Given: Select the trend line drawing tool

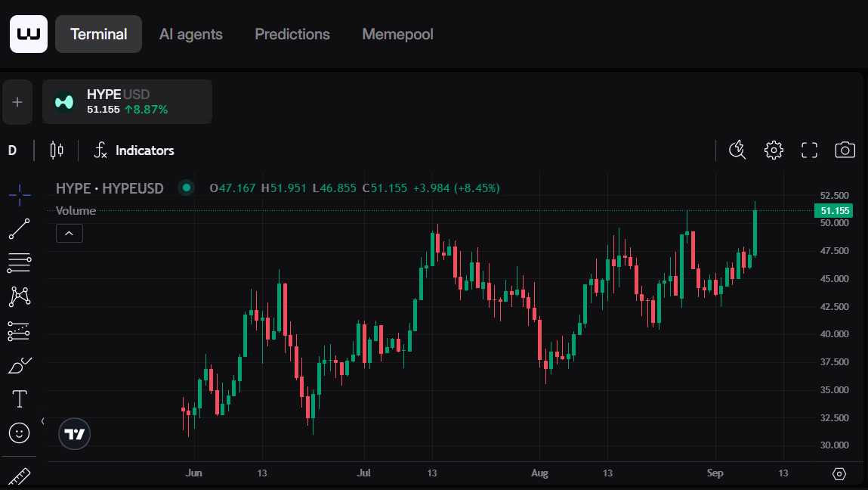Looking at the screenshot, I should pyautogui.click(x=19, y=228).
